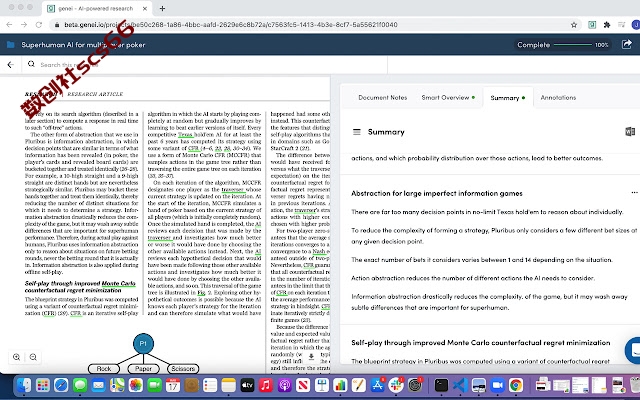Click underlined 'traverser' in 'designates one player as the' line
640x400 pixels.
coord(233,189)
